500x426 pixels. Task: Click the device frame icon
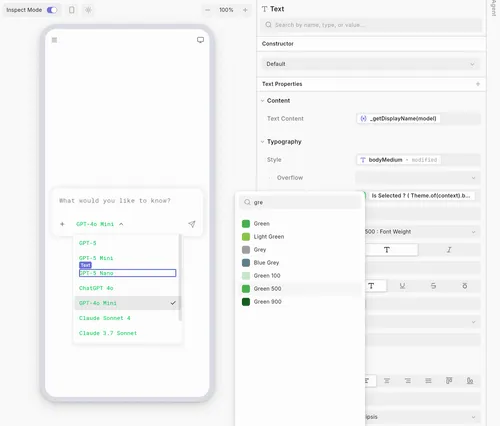[72, 10]
